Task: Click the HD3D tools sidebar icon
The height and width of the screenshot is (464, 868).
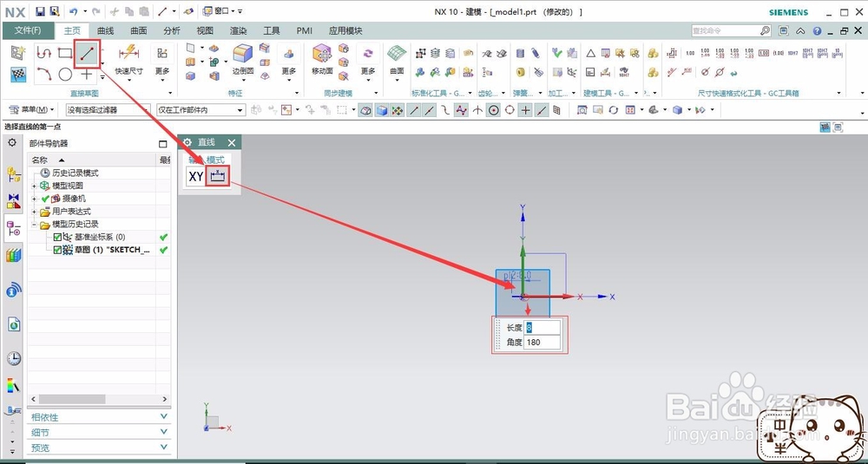Action: pos(14,290)
